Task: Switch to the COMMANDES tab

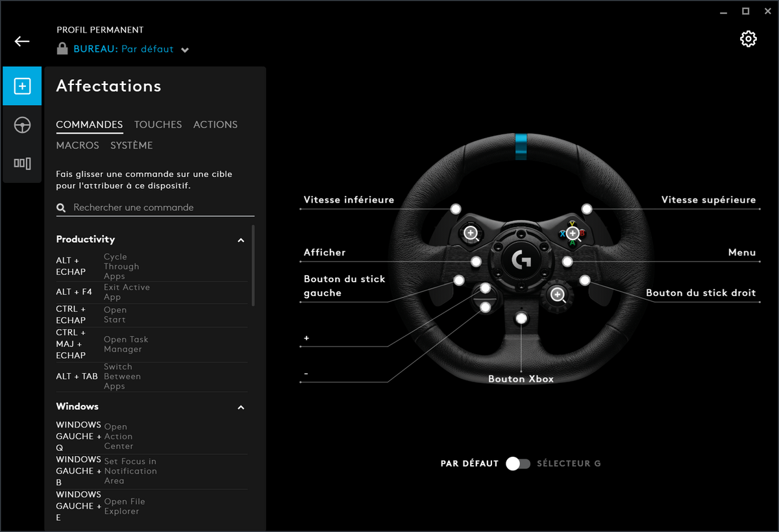Action: click(90, 125)
